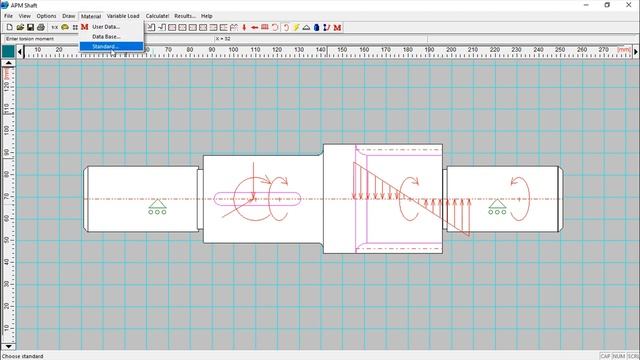
Task: Open the Options menu
Action: (x=46, y=16)
